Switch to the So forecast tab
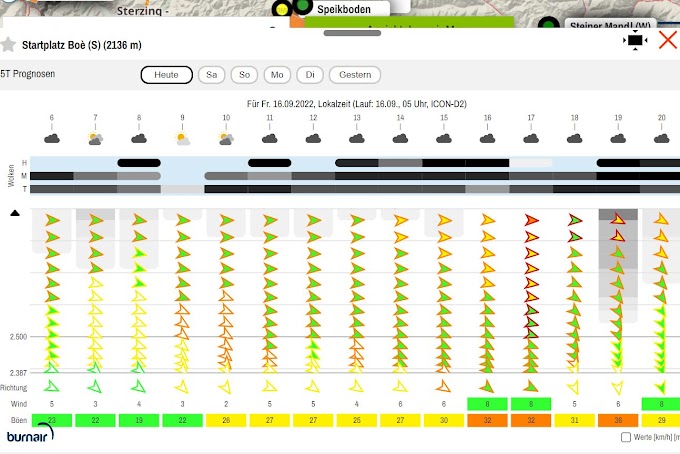 [x=244, y=75]
